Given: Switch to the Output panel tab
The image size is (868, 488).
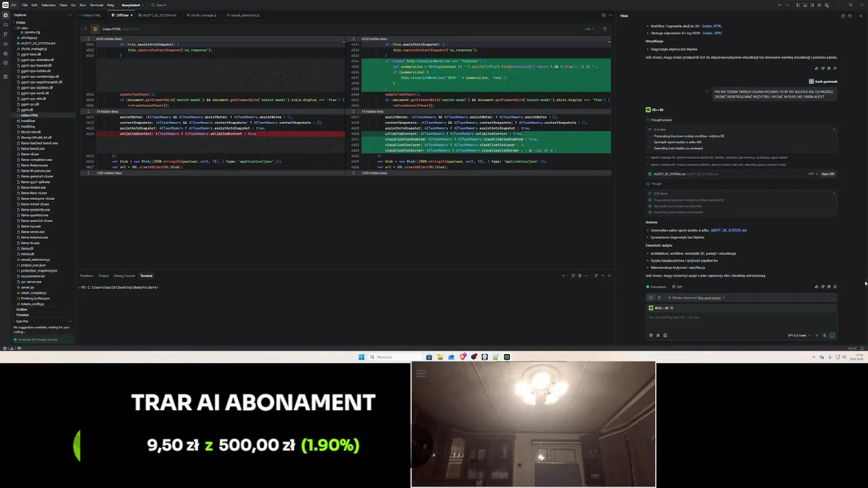Looking at the screenshot, I should pos(103,276).
